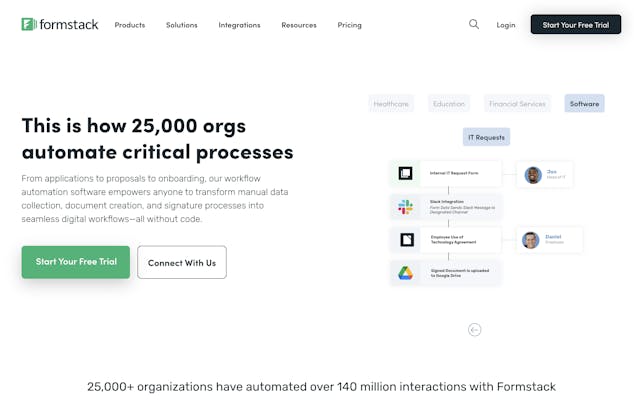The image size is (634, 416).
Task: Click the Slack Integration step text
Action: pyautogui.click(x=462, y=207)
